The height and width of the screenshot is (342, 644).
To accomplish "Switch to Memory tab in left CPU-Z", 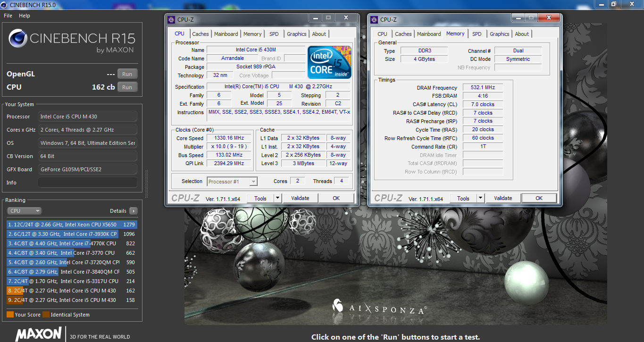I will point(252,34).
